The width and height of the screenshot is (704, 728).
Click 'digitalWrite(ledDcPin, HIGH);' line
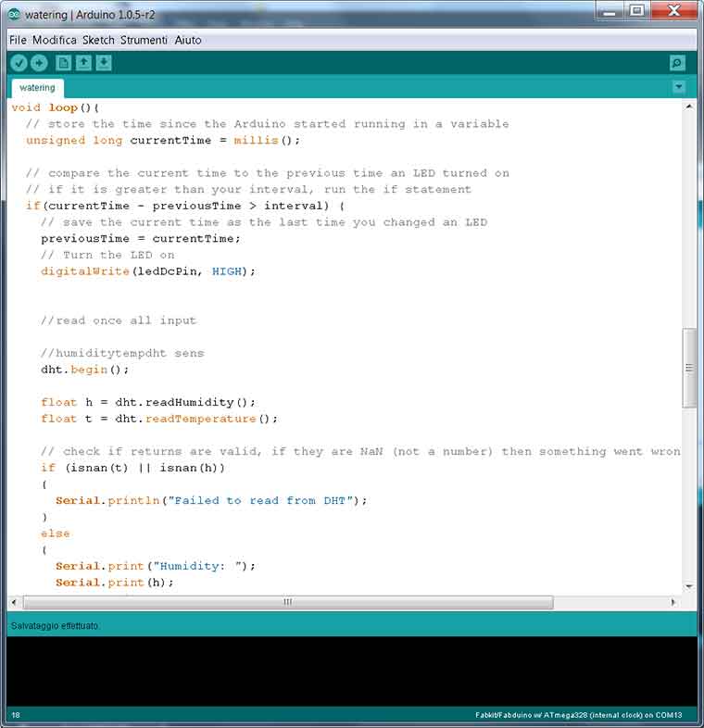(148, 271)
